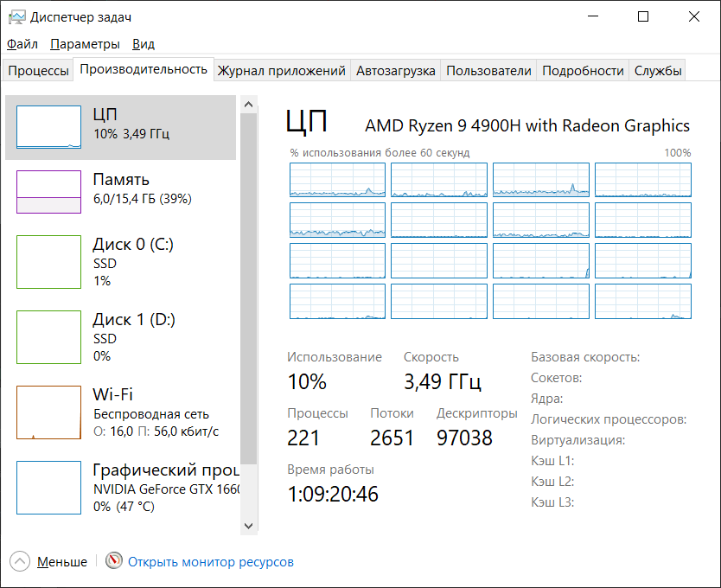
Task: Select the Производительность tab
Action: tap(144, 69)
